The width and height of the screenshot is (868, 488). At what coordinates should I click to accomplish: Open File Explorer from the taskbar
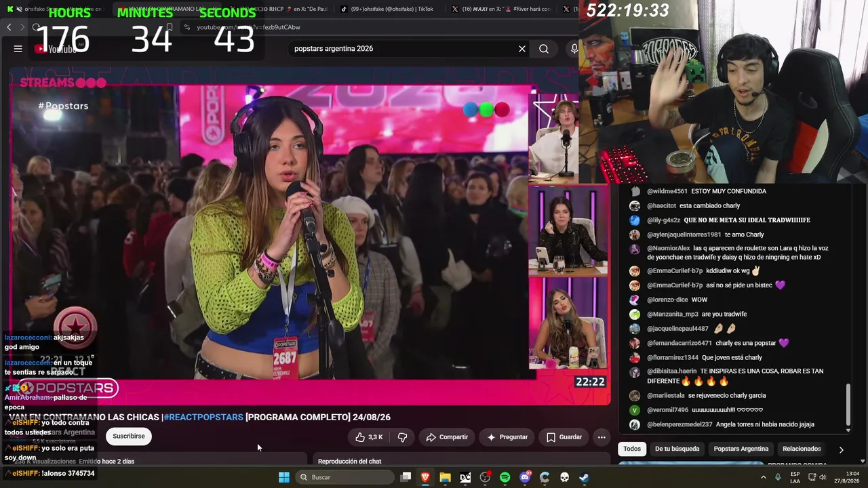(445, 477)
